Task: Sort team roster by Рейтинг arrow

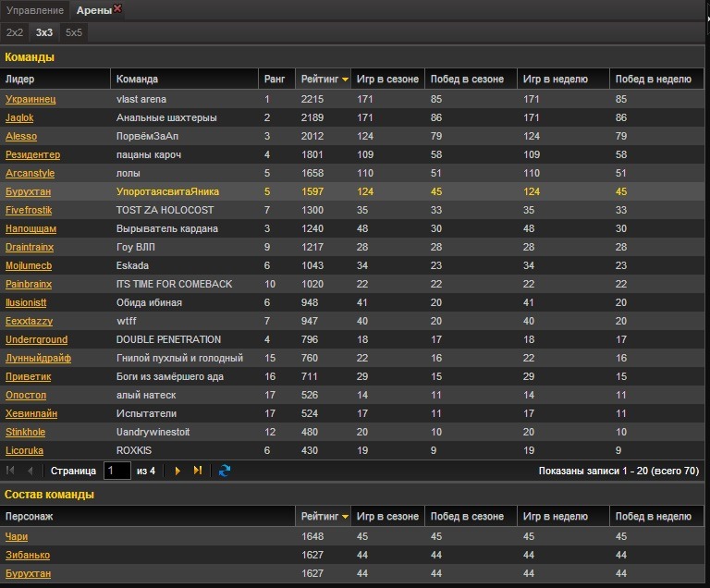Action: click(345, 517)
